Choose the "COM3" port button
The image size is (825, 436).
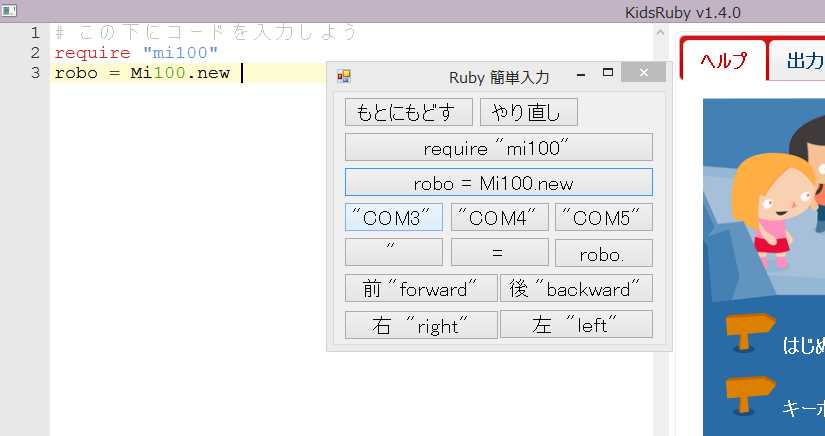tap(394, 217)
